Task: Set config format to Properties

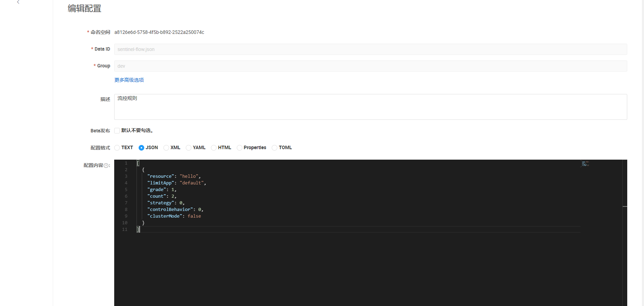Action: [x=240, y=148]
